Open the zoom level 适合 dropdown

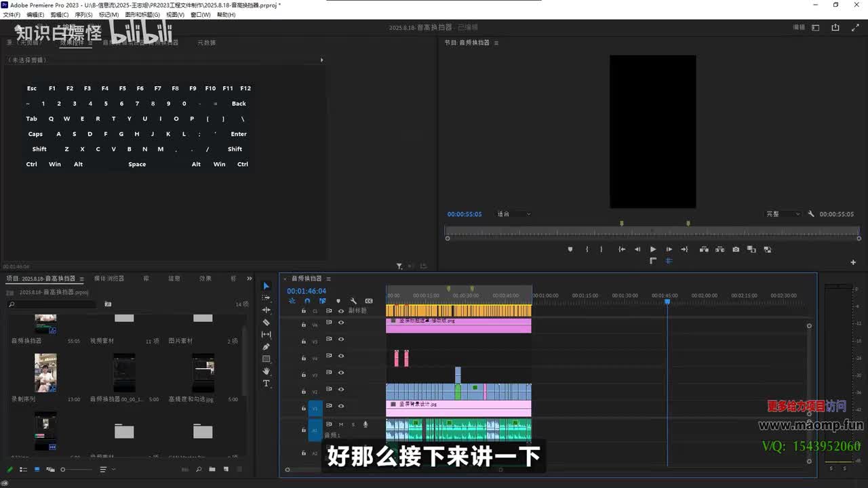(x=513, y=214)
